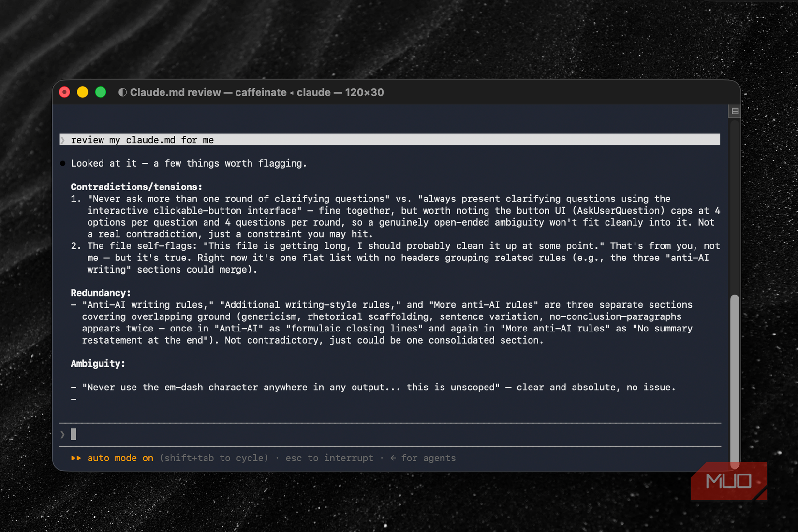This screenshot has height=532, width=798.
Task: Click the small square icon above the scrollbar
Action: pyautogui.click(x=735, y=111)
